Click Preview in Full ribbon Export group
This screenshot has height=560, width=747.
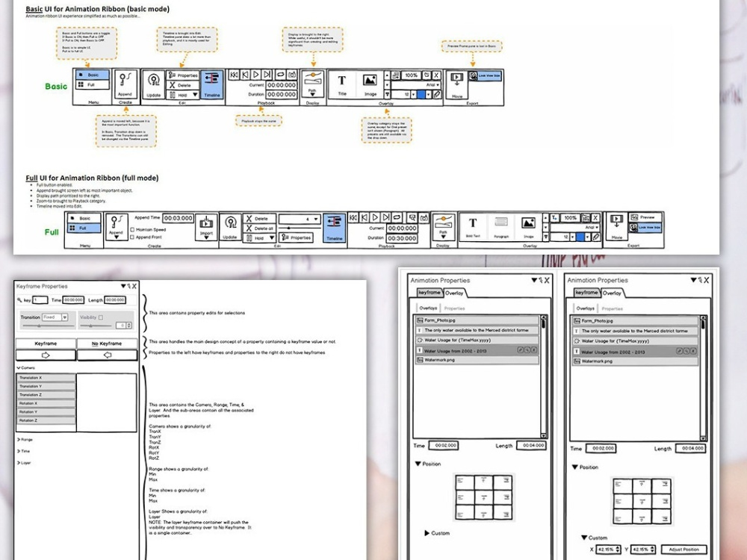(x=645, y=217)
